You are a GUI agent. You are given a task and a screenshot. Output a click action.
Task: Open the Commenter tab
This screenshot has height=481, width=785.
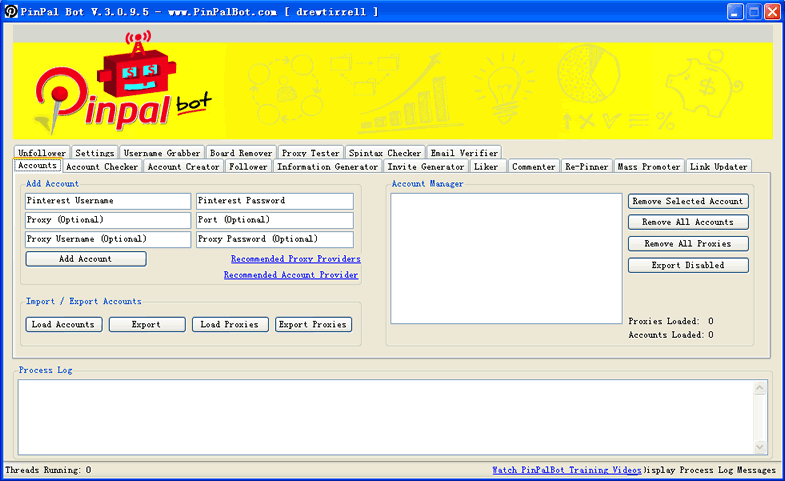(x=534, y=167)
